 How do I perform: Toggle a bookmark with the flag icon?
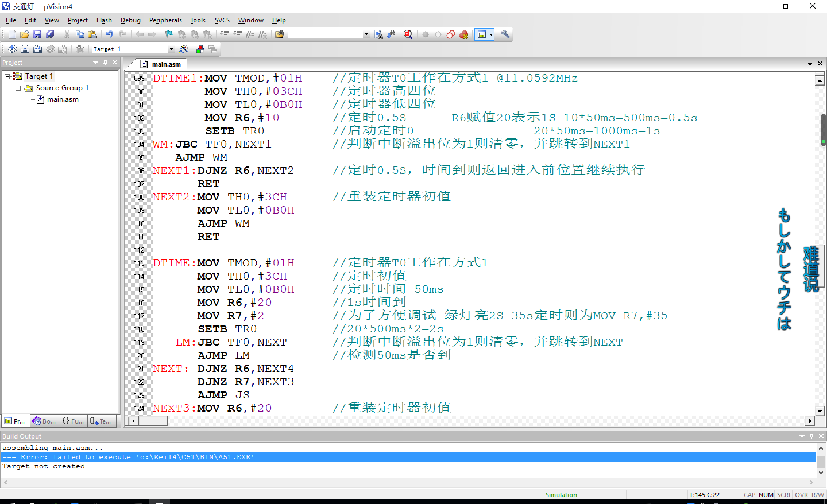169,34
